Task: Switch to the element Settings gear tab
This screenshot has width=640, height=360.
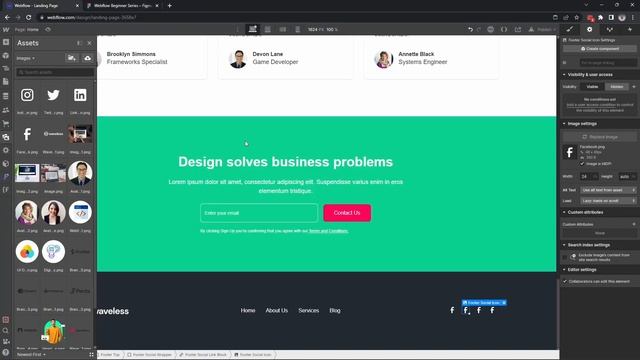Action: click(589, 29)
